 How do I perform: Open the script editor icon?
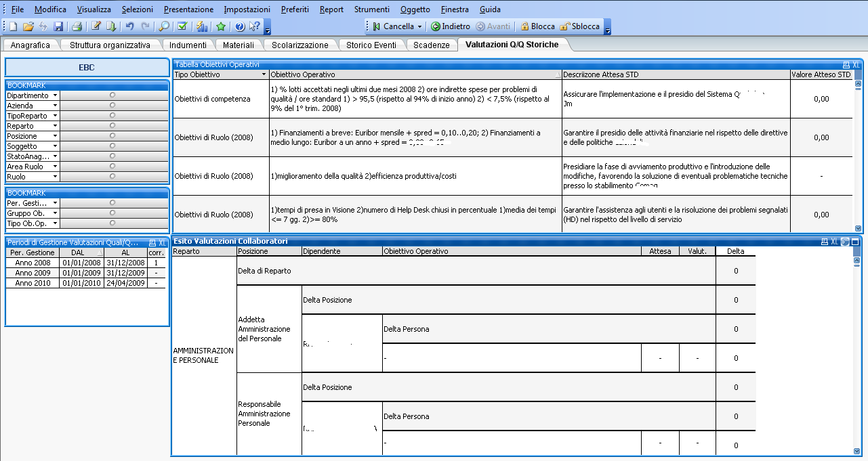coord(96,26)
